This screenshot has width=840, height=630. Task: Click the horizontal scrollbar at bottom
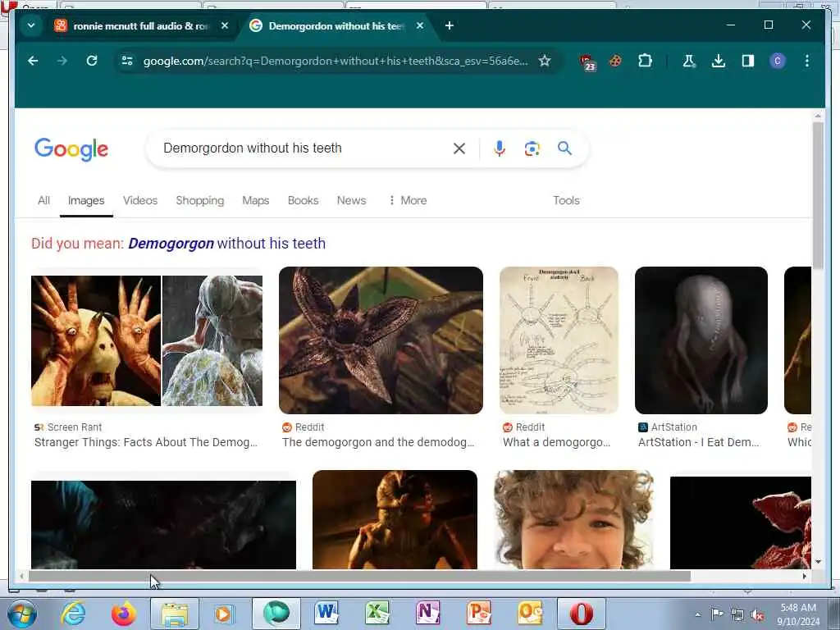(x=359, y=577)
